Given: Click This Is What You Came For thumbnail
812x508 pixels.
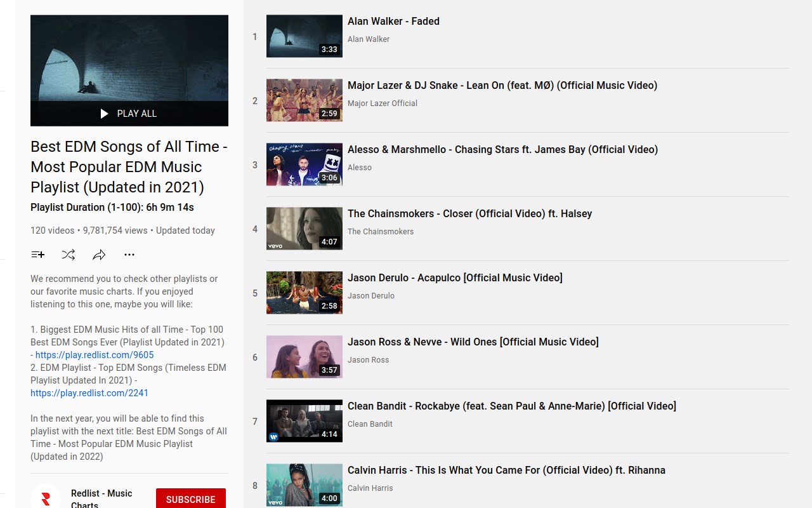Looking at the screenshot, I should [x=304, y=485].
